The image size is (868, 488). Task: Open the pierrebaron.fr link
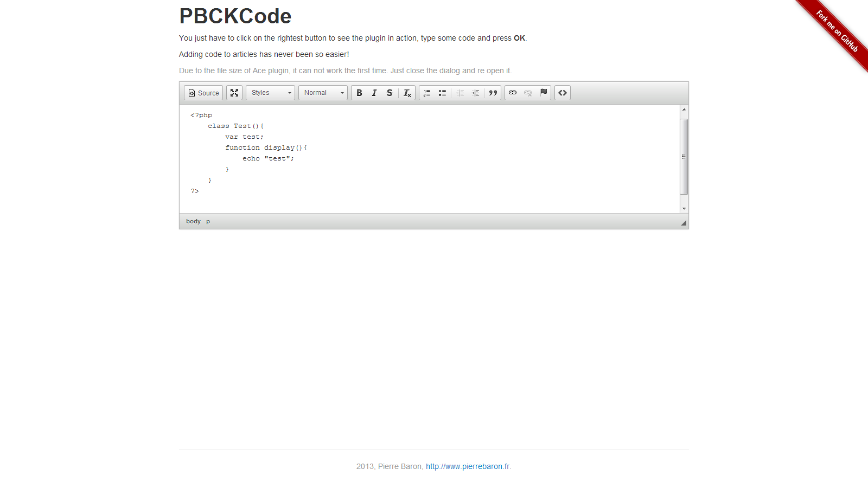468,466
